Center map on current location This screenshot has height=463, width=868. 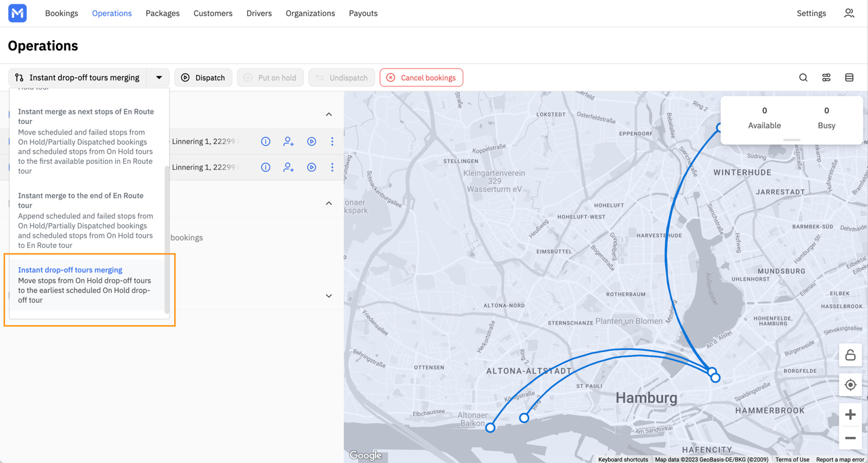850,385
